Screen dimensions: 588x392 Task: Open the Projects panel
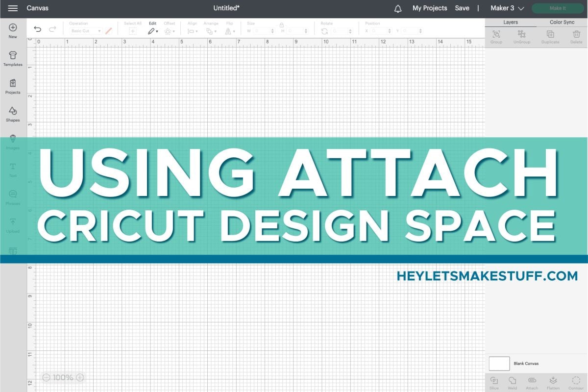point(13,87)
